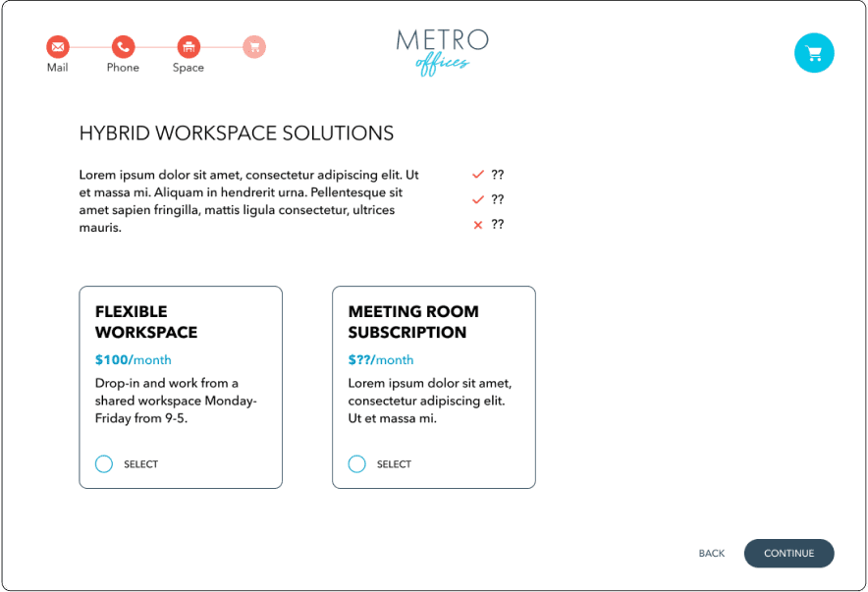
Task: Click the faded cart step icon
Action: (254, 47)
